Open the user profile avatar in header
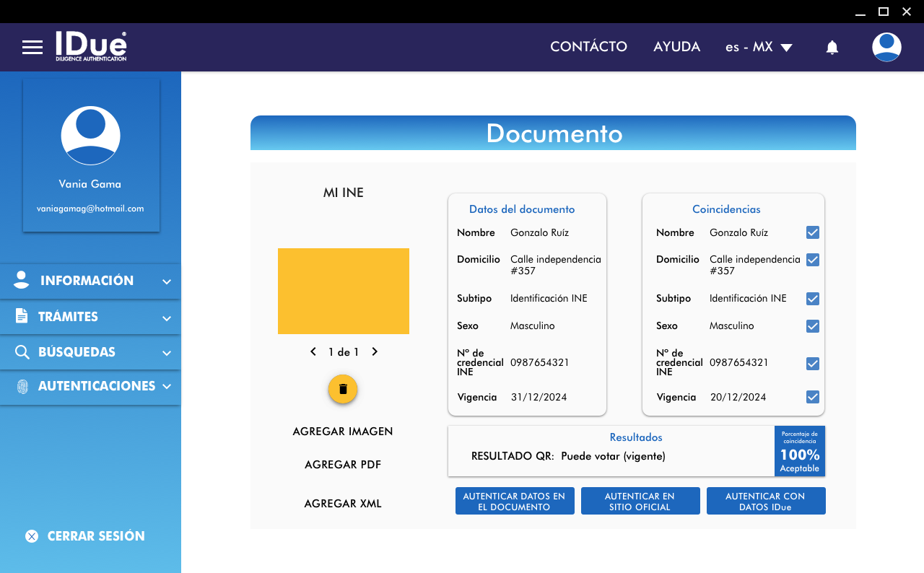This screenshot has width=924, height=573. pyautogui.click(x=886, y=48)
